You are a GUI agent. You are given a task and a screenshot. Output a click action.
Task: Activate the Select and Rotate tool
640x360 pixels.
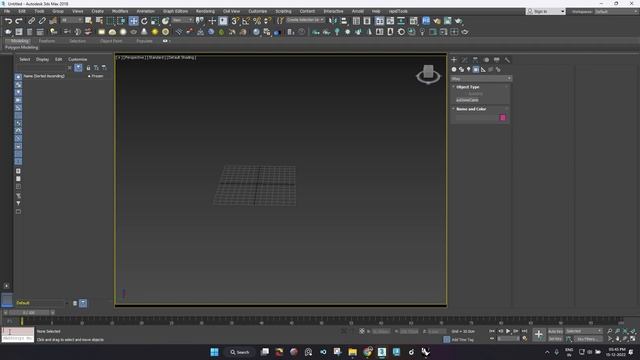tap(144, 21)
